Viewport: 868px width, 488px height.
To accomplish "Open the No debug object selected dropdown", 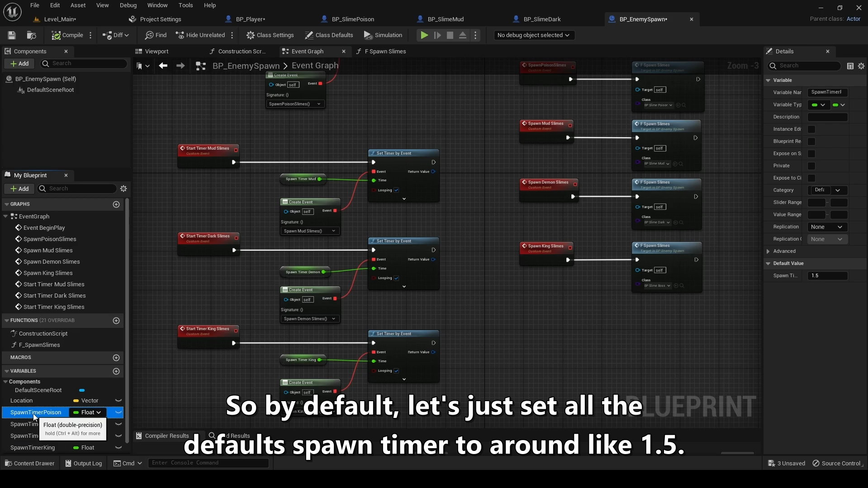I will [x=534, y=35].
